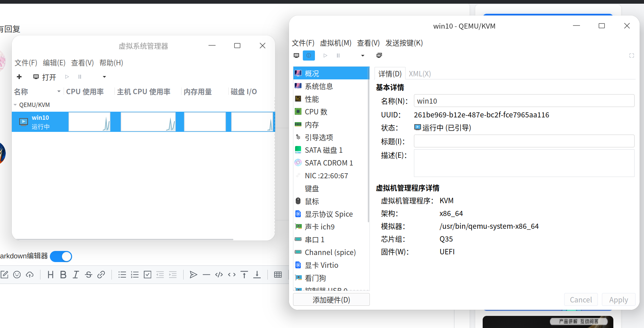This screenshot has width=644, height=328.
Task: Open 虚拟机(M) menu
Action: tap(335, 43)
